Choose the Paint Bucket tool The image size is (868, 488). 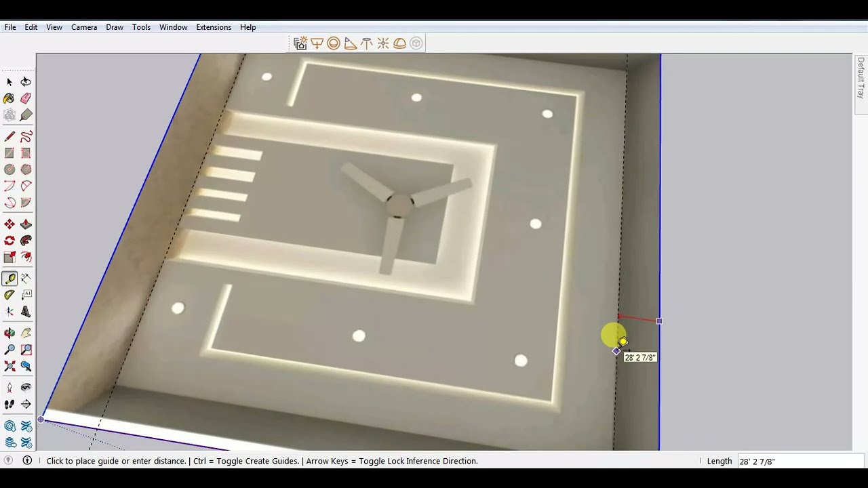click(9, 98)
